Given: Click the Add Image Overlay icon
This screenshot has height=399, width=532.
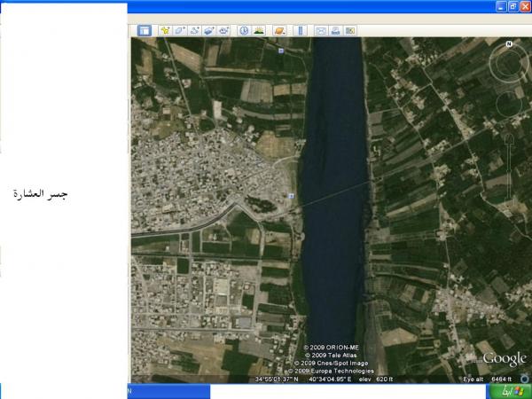Looking at the screenshot, I should pos(209,30).
